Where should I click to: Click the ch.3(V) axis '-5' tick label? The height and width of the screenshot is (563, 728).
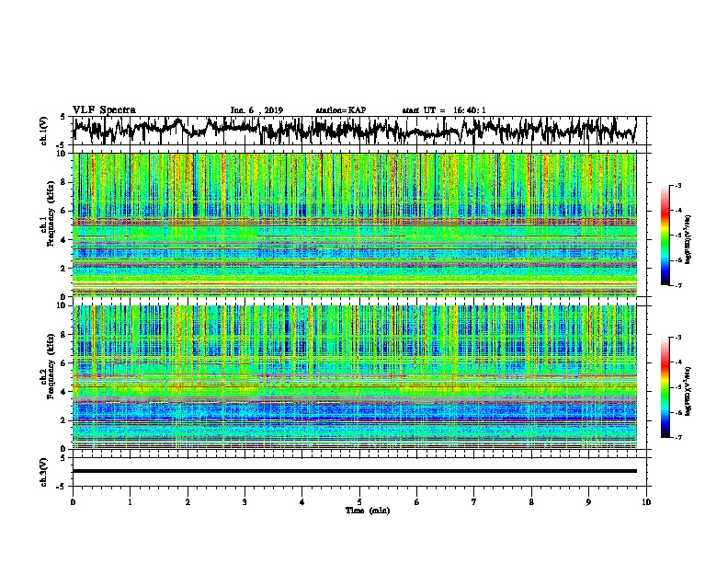pos(62,487)
